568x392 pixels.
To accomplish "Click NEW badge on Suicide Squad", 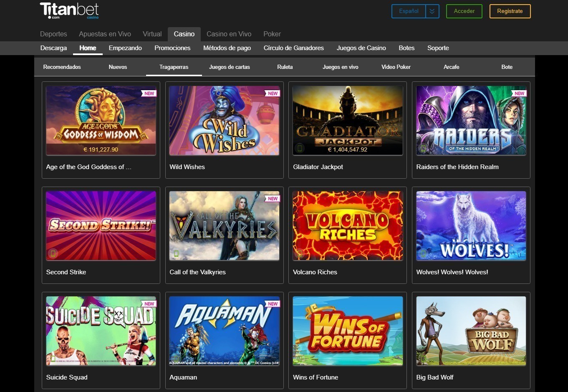I will 149,304.
